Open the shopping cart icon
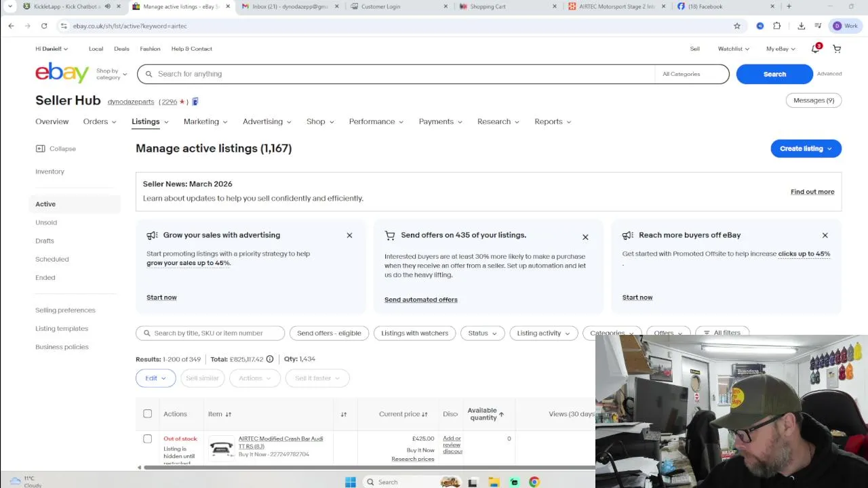 click(837, 49)
